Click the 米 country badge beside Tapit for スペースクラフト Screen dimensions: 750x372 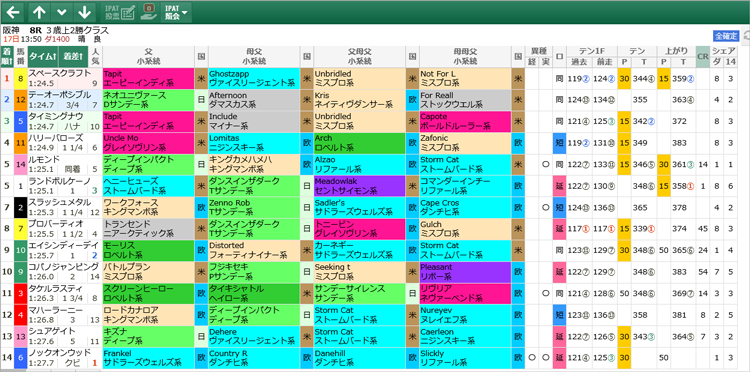click(x=201, y=78)
